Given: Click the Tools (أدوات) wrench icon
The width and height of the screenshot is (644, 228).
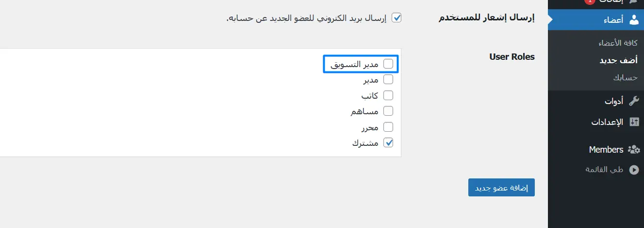Looking at the screenshot, I should pos(634,101).
